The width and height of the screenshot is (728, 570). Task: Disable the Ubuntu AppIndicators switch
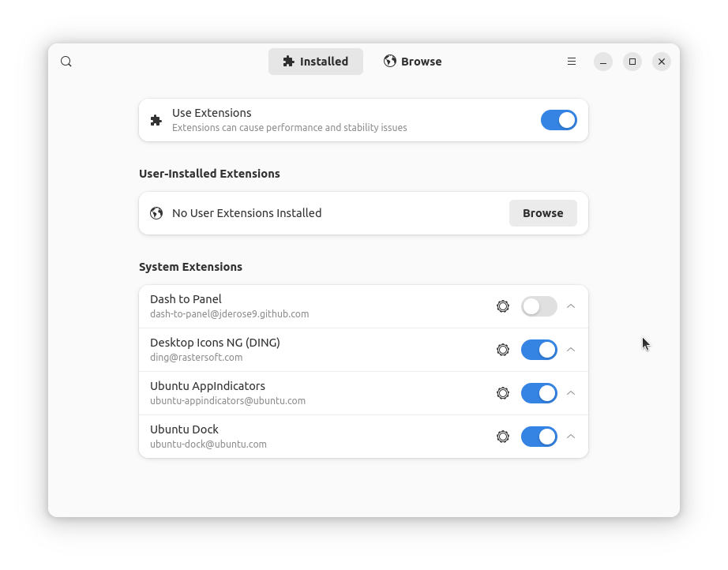pyautogui.click(x=539, y=393)
